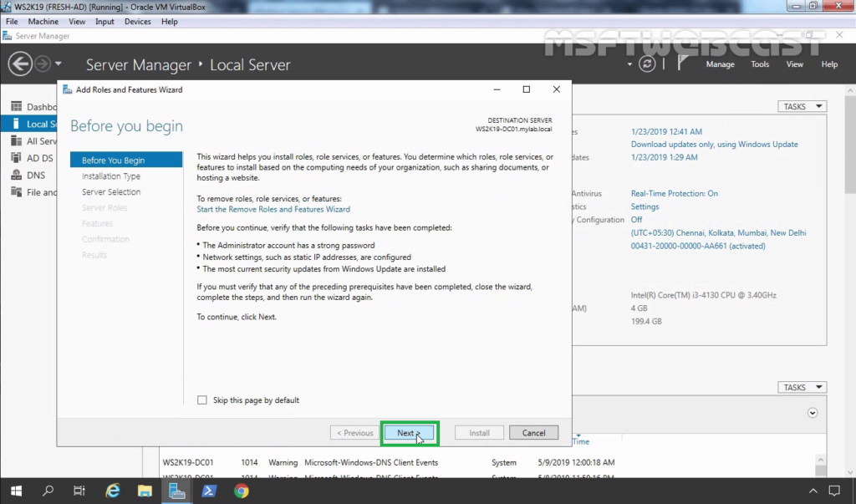The image size is (856, 504).
Task: Open the Properties TASKS dropdown
Action: 802,106
